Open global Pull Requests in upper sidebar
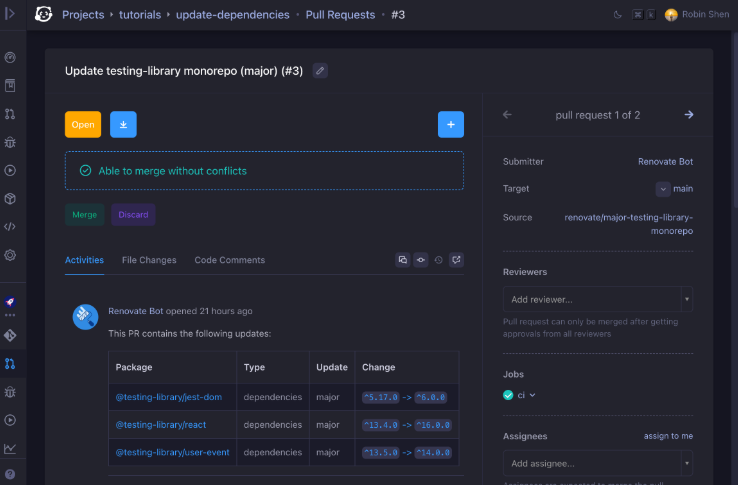The width and height of the screenshot is (738, 485). 10,114
